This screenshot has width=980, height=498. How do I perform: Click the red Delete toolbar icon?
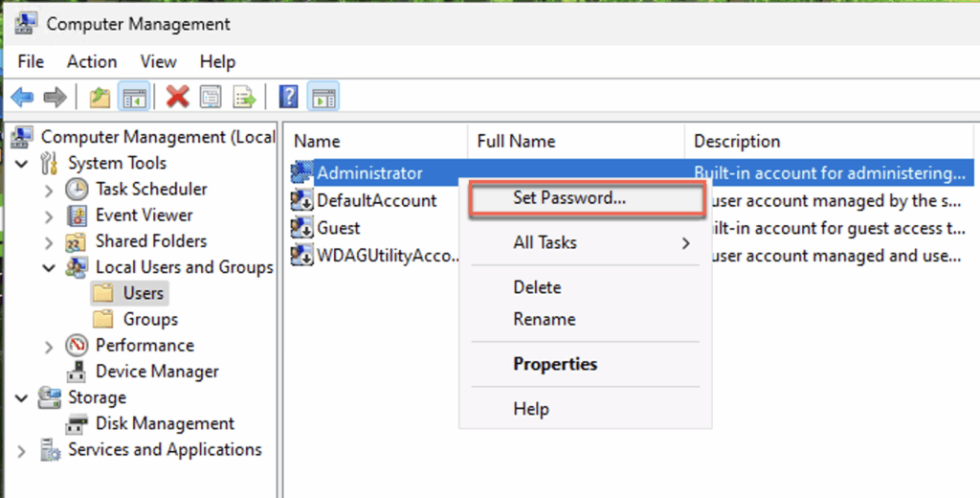click(x=177, y=97)
